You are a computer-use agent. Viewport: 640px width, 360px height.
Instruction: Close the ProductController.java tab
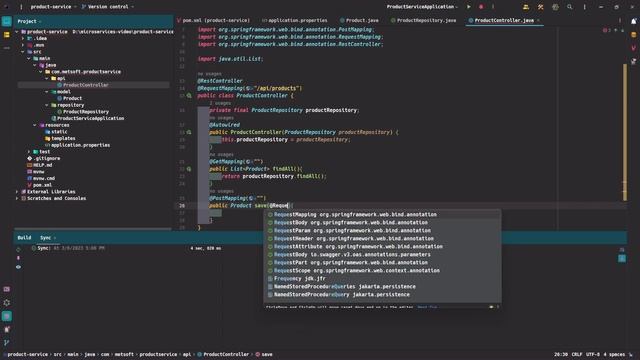click(x=538, y=20)
